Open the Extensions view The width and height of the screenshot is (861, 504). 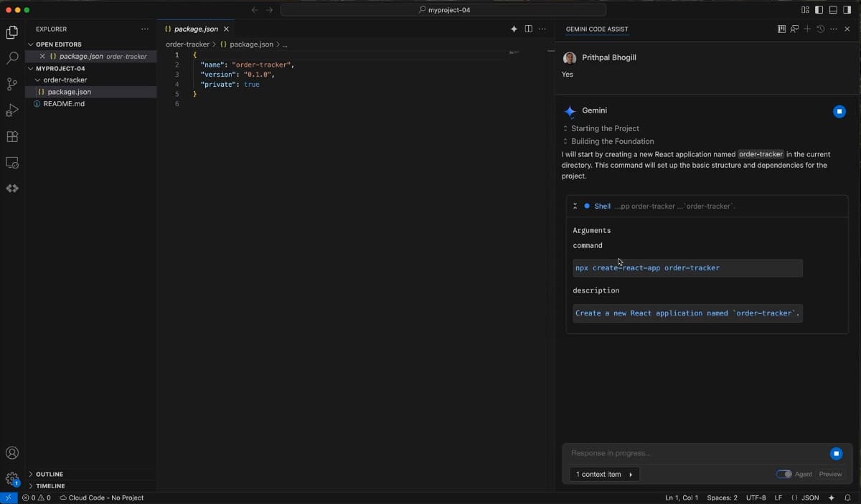click(x=12, y=136)
